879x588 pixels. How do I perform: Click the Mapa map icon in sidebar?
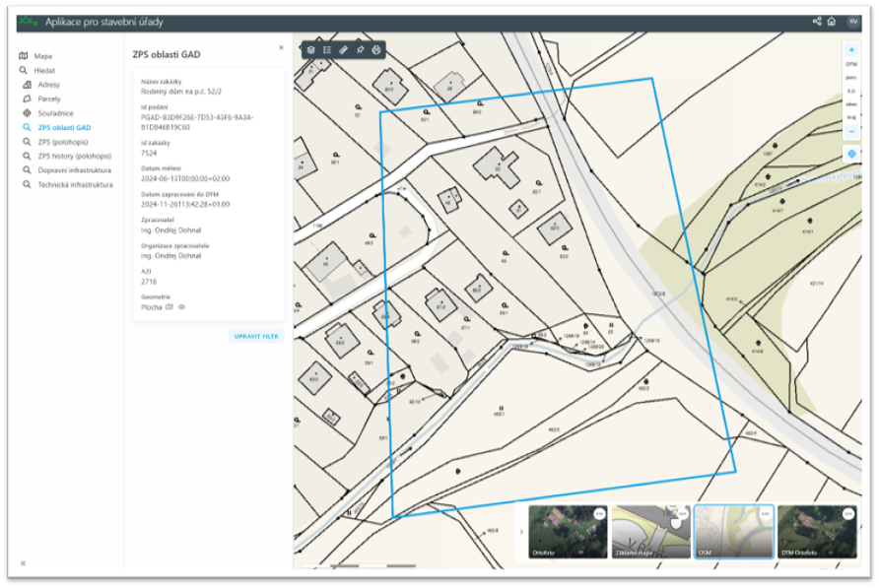tap(23, 55)
